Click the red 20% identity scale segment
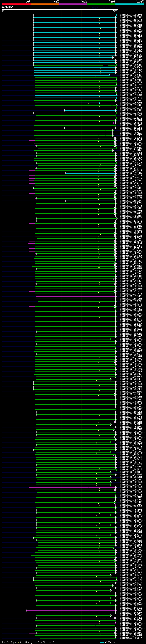The height and width of the screenshot is (644, 146). point(16,4)
